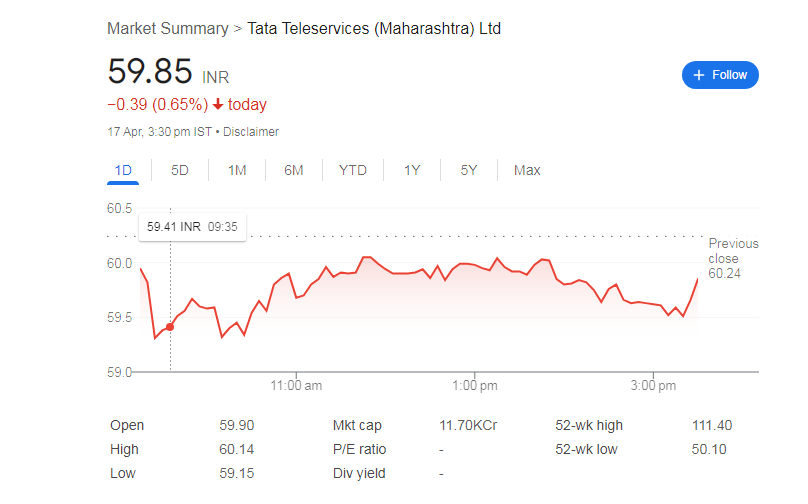The image size is (808, 504).
Task: Switch to the 1M chart range
Action: (x=237, y=170)
